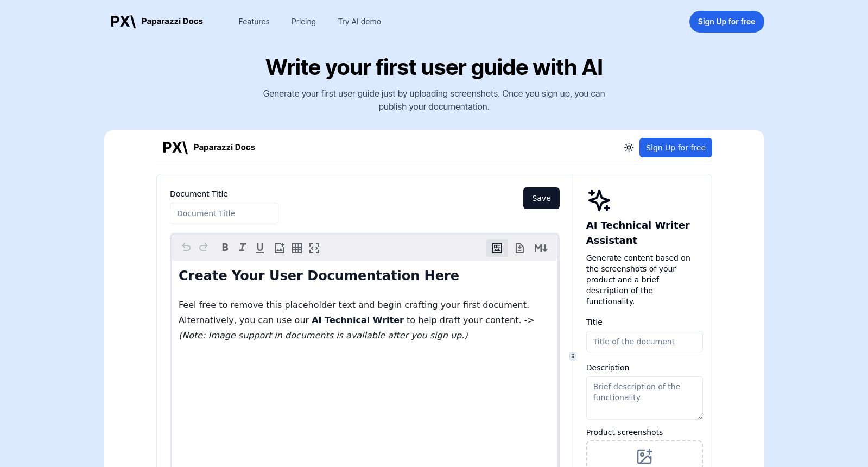Click the 'Product screenshots' label

[624, 432]
